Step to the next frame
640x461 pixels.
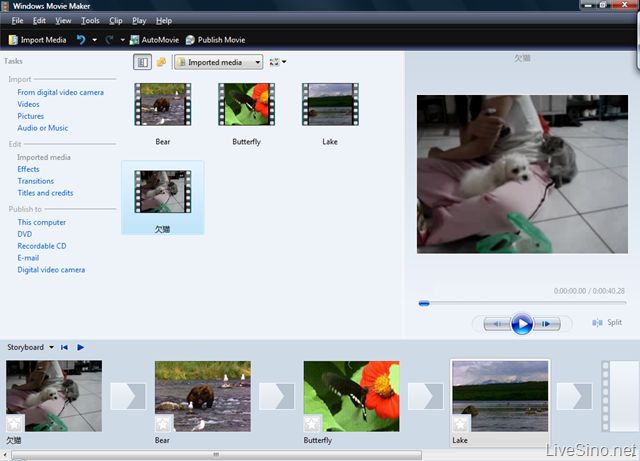pos(547,324)
